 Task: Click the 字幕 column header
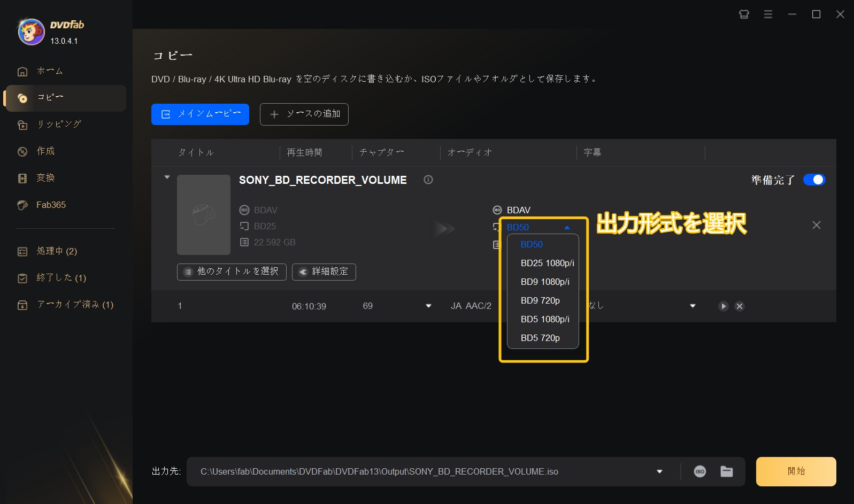click(x=592, y=152)
